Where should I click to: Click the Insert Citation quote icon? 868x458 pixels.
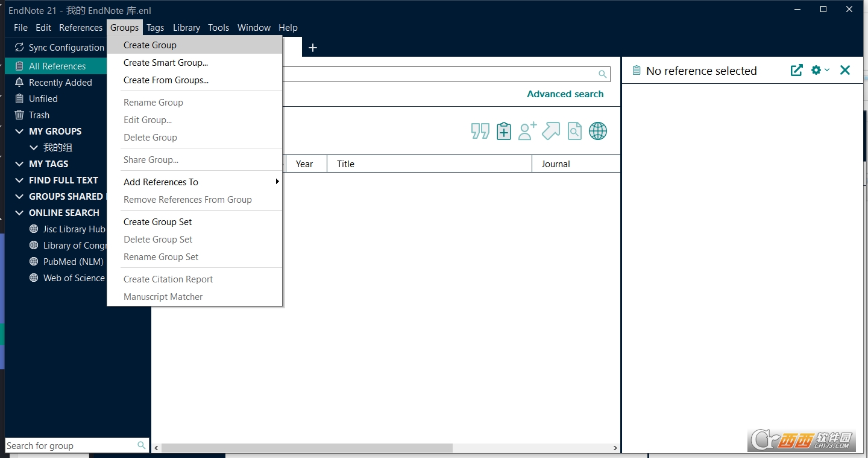[x=480, y=131]
